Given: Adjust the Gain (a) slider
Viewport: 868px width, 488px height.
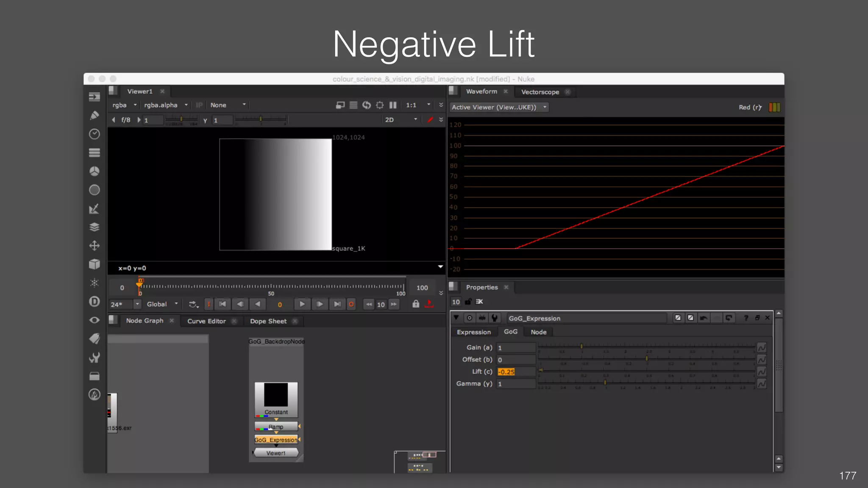Looking at the screenshot, I should click(x=646, y=347).
